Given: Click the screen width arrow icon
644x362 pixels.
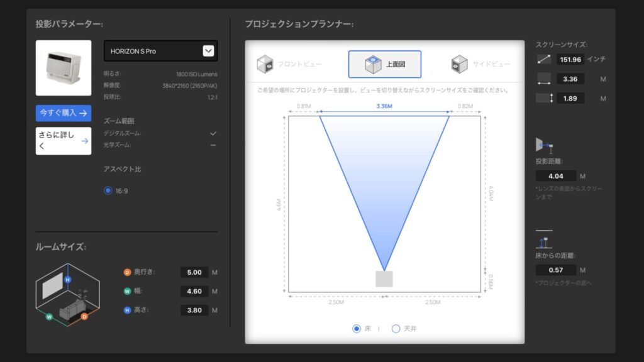Looking at the screenshot, I should point(544,79).
